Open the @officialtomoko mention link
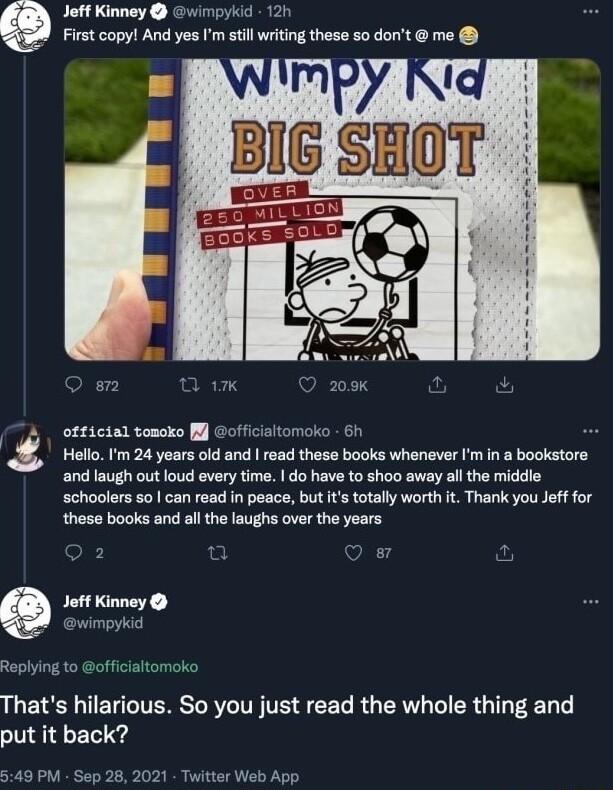The height and width of the screenshot is (790, 613). coord(138,666)
